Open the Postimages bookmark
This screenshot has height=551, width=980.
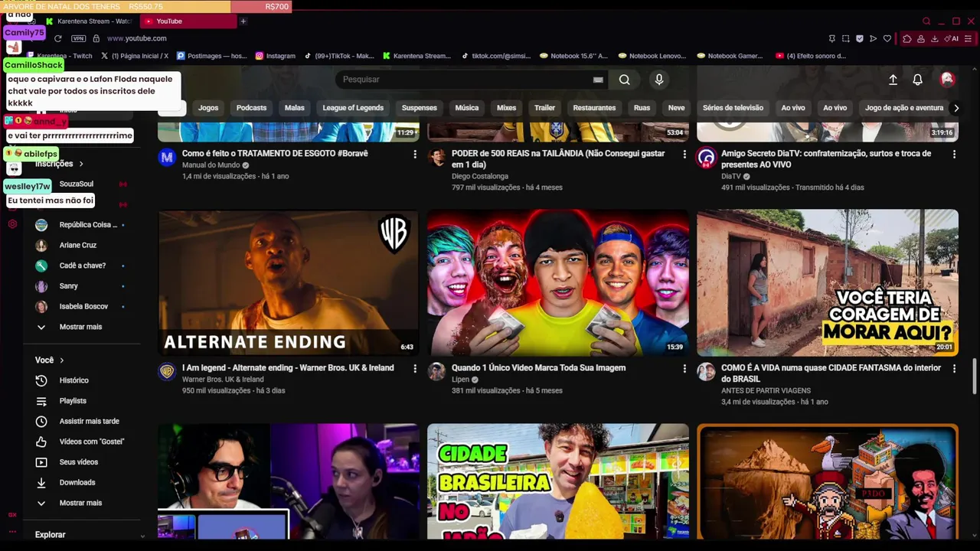pyautogui.click(x=211, y=56)
